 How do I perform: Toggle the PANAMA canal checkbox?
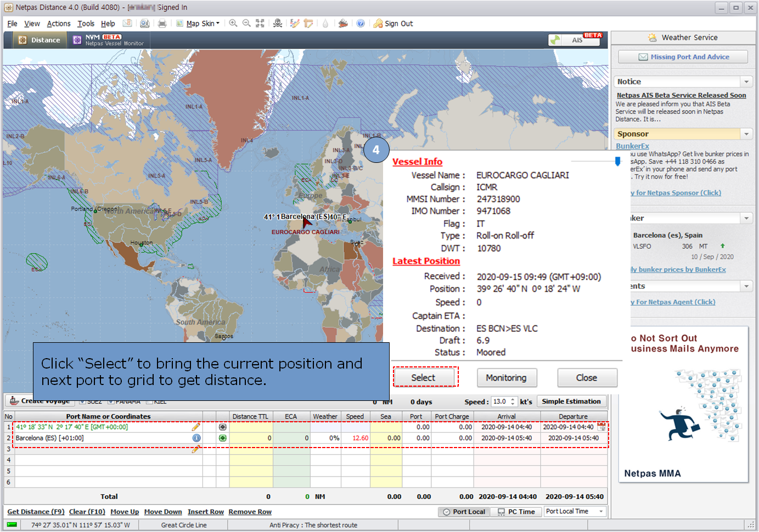point(111,401)
